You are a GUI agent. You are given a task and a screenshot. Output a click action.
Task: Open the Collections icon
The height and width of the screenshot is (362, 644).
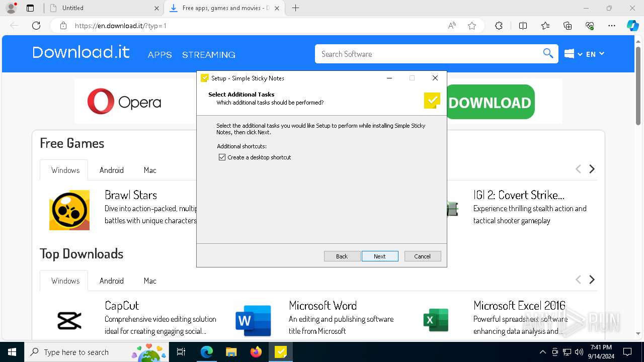568,26
